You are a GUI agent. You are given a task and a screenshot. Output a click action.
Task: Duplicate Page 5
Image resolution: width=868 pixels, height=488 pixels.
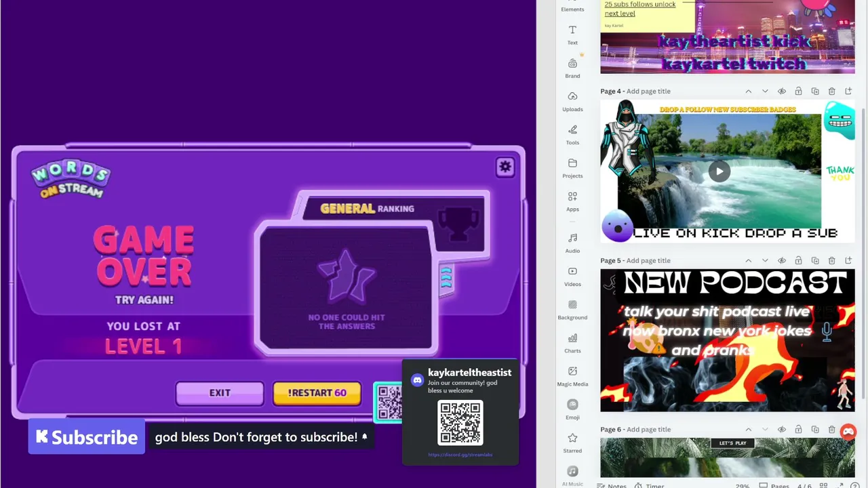click(815, 261)
